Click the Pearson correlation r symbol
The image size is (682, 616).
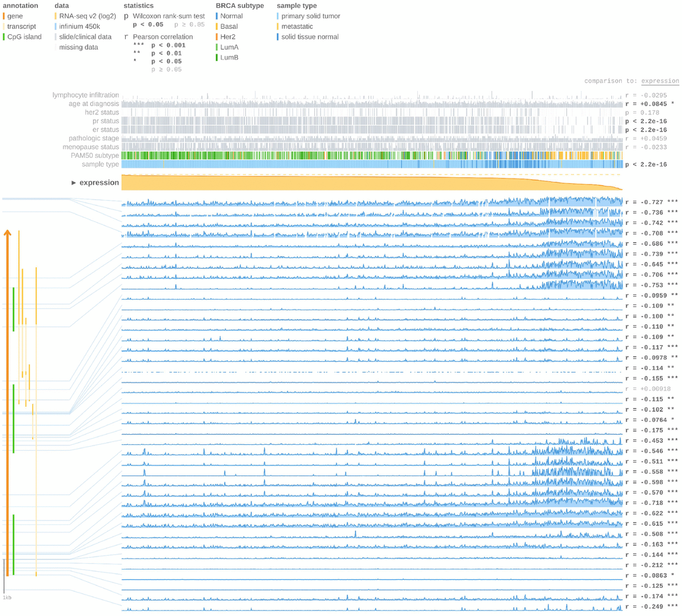[x=126, y=37]
